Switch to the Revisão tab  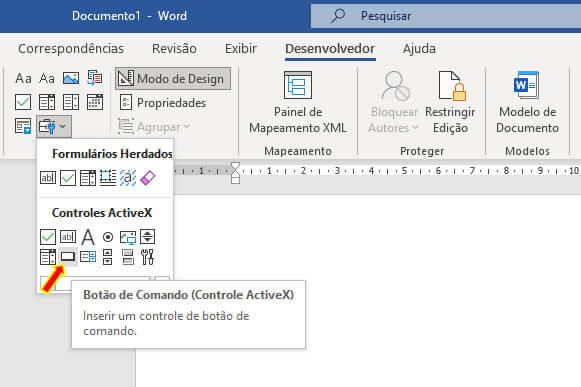click(174, 49)
